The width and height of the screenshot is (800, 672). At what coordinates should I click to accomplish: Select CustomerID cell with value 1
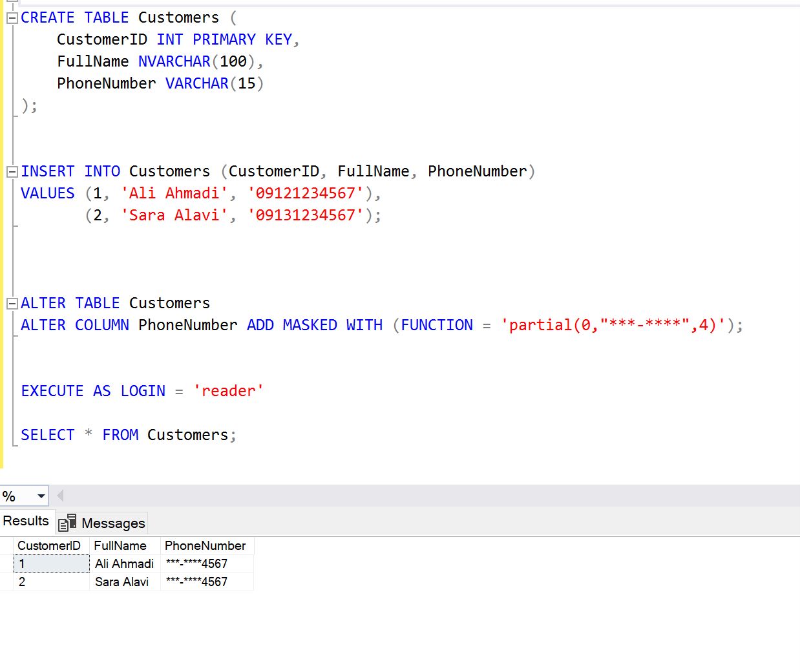[x=50, y=564]
